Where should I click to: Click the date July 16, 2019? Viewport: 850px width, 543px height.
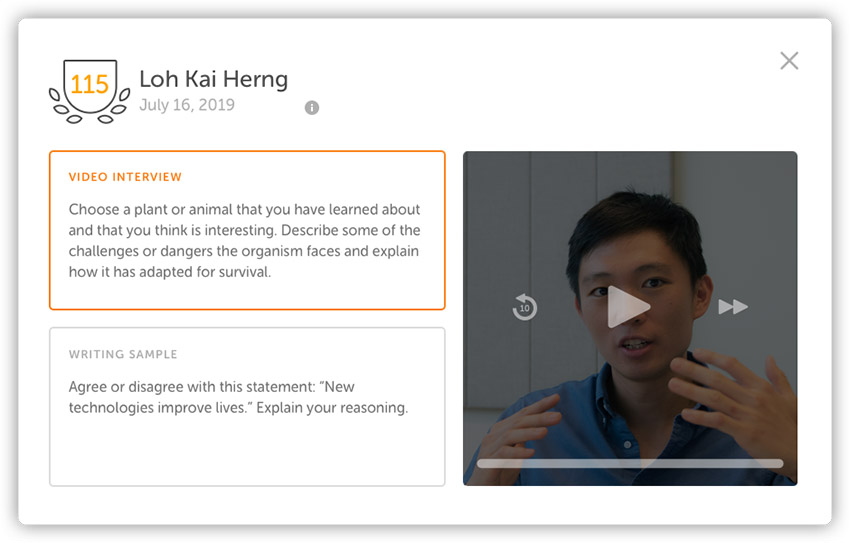click(x=187, y=105)
